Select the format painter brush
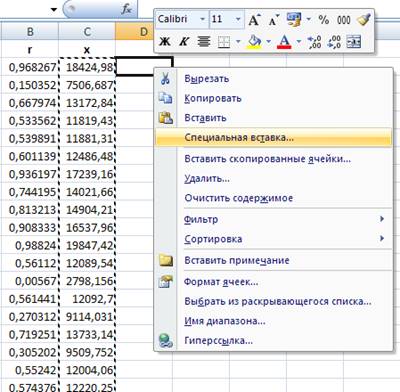Viewport: 400px width, 392px height. (363, 19)
